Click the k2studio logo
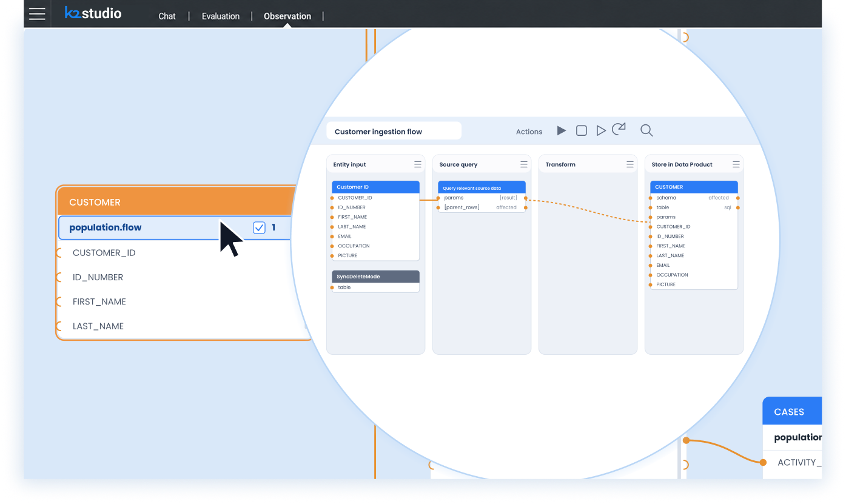 point(93,13)
